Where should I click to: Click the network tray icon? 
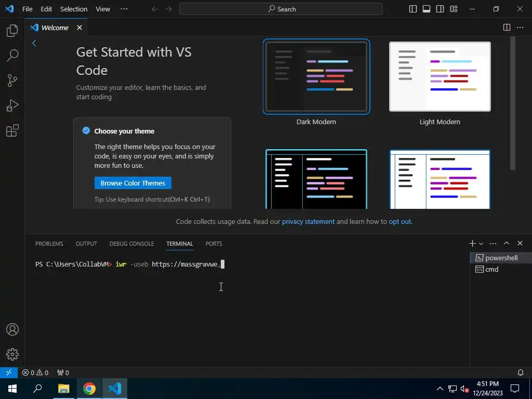pyautogui.click(x=453, y=389)
